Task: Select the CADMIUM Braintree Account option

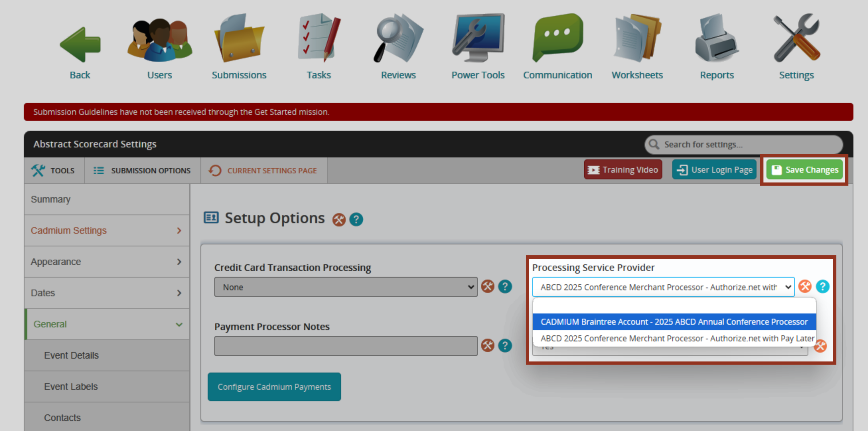Action: pyautogui.click(x=674, y=322)
